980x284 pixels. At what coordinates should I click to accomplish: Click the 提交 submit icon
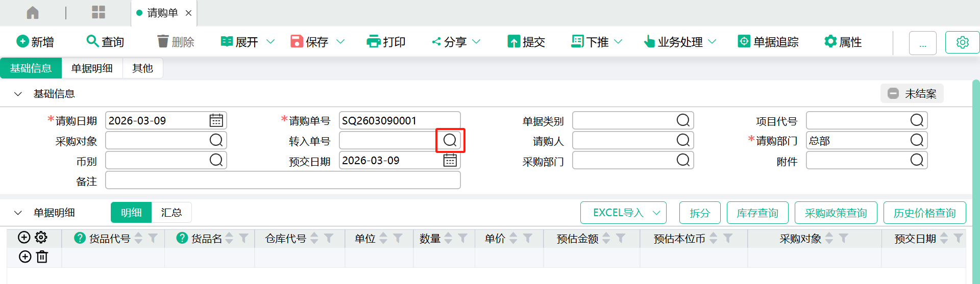click(513, 41)
